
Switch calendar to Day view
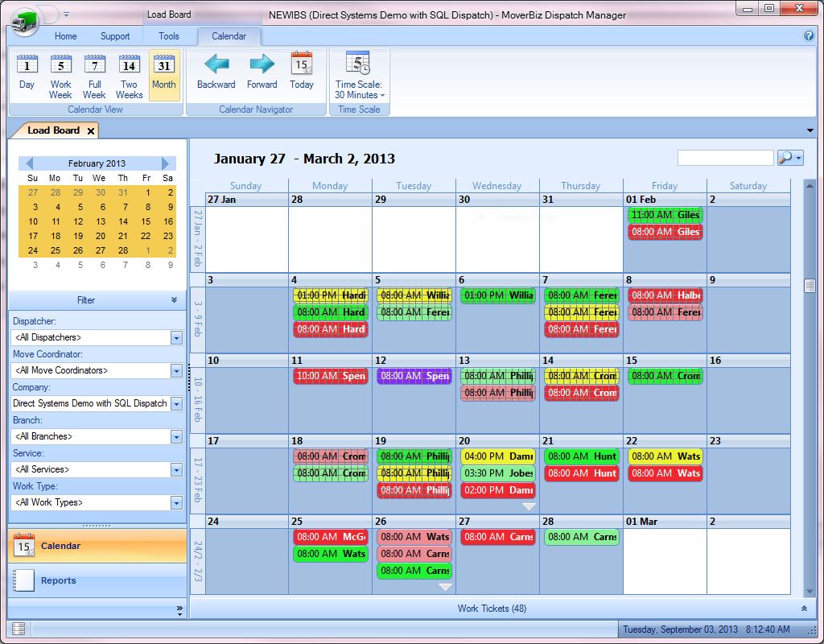pyautogui.click(x=27, y=72)
